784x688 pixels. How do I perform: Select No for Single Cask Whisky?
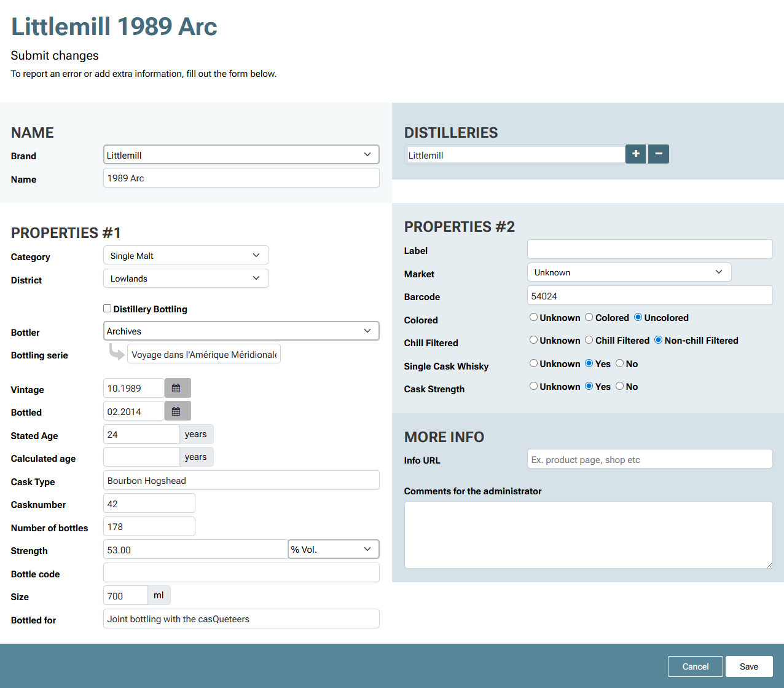[619, 363]
